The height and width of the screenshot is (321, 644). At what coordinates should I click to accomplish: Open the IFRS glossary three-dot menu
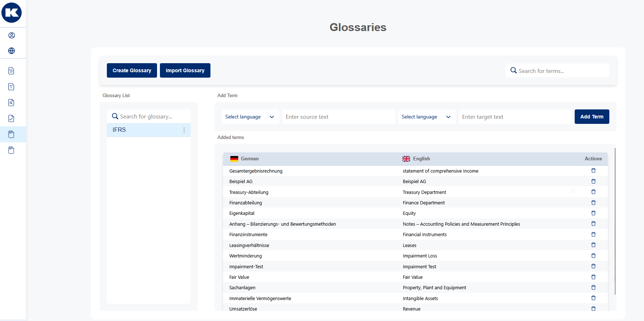184,130
